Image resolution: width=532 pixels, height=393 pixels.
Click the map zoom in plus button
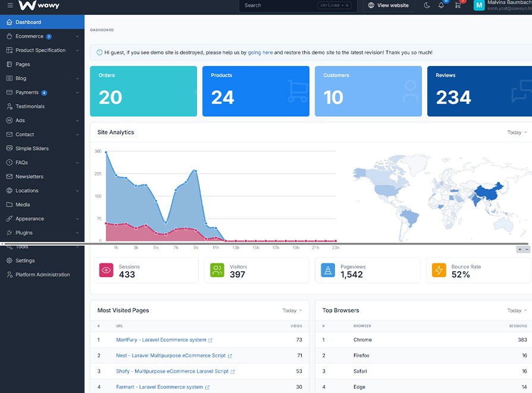pyautogui.click(x=520, y=250)
